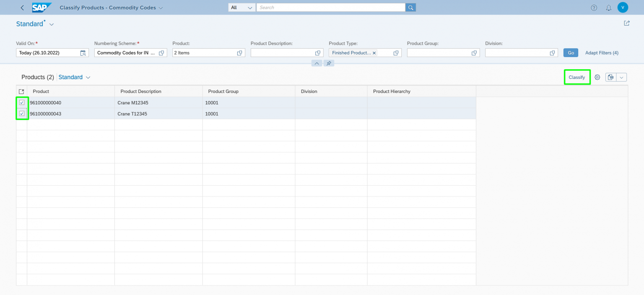
Task: Toggle the select-all column header checkbox
Action: [21, 91]
